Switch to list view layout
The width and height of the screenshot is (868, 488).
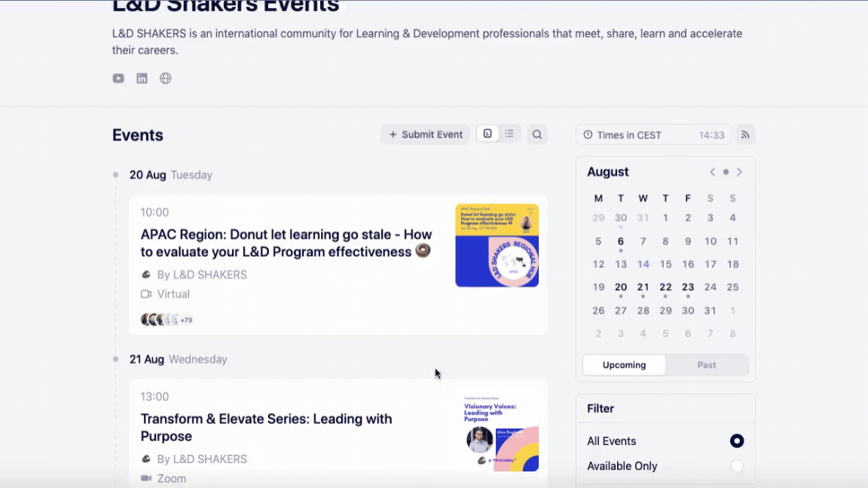point(509,134)
